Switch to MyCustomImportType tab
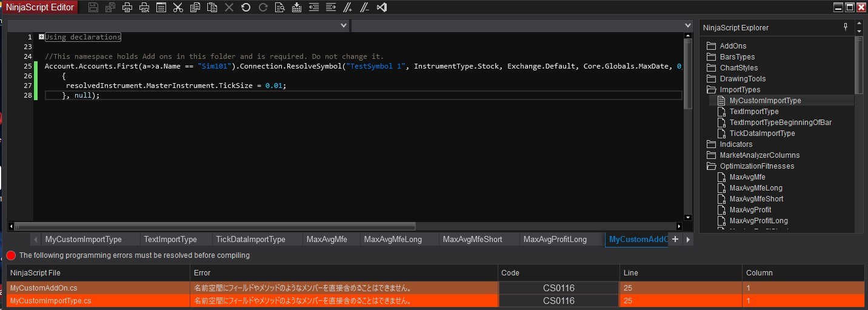The width and height of the screenshot is (868, 310). point(84,240)
